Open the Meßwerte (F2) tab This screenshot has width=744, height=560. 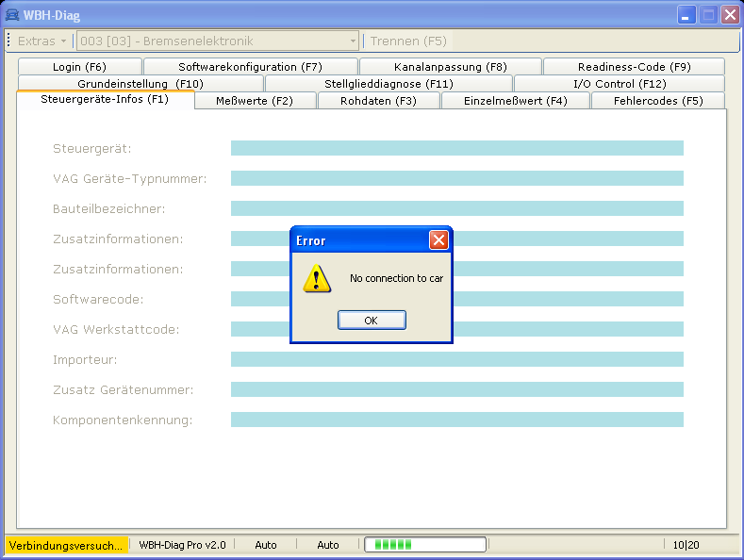pyautogui.click(x=254, y=101)
